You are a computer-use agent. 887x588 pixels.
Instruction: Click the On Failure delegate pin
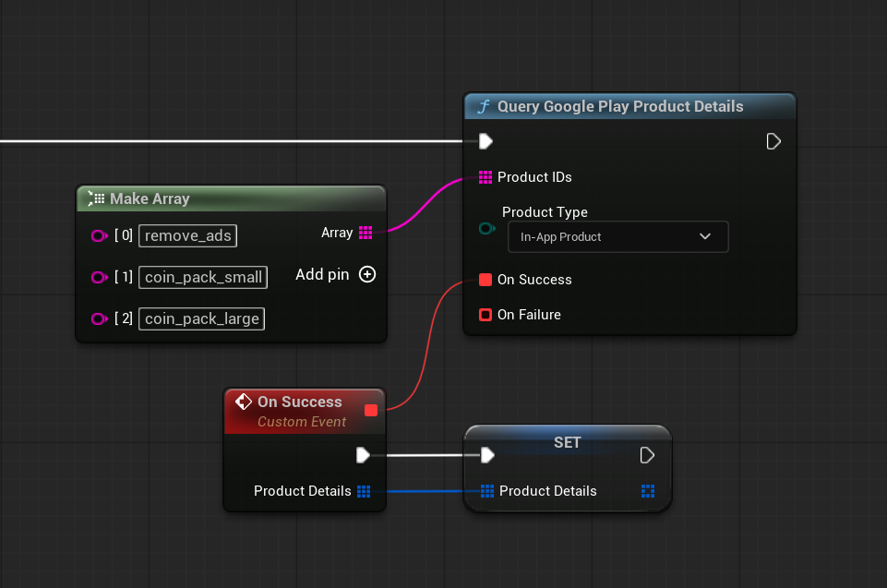(x=485, y=315)
